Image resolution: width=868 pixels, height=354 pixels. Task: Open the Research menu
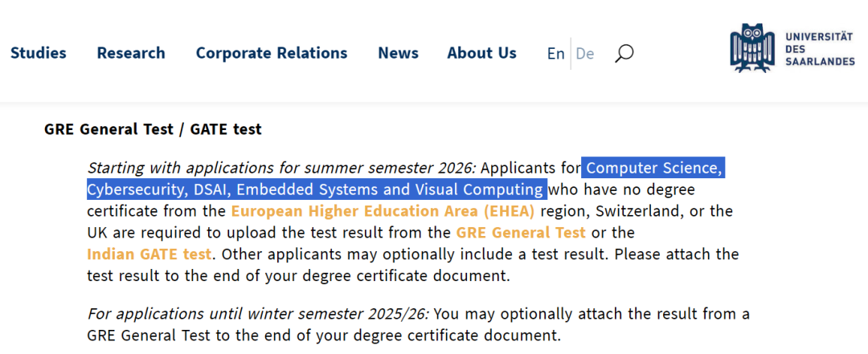[x=131, y=53]
